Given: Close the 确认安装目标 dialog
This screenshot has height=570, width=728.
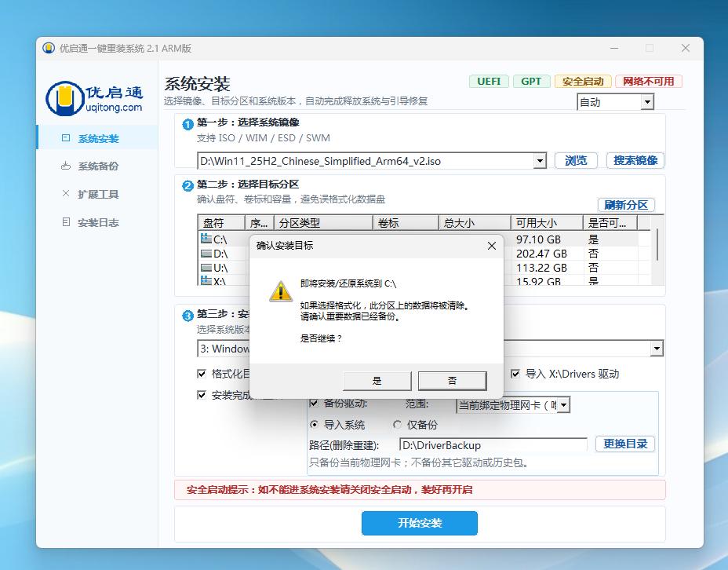Looking at the screenshot, I should pyautogui.click(x=492, y=246).
